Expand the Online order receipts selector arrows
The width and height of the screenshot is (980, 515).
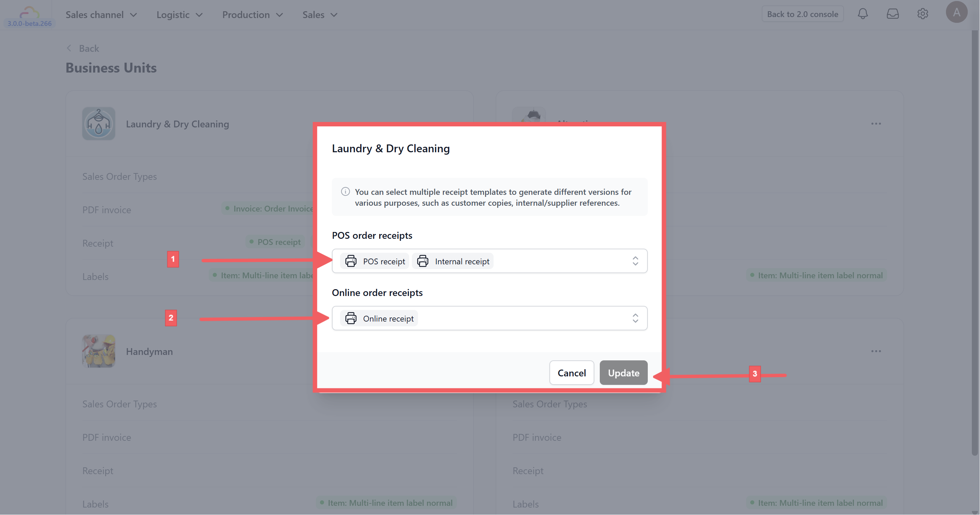(x=635, y=318)
